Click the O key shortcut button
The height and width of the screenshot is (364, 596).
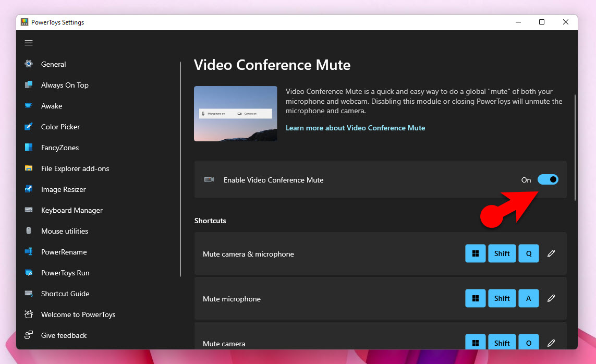click(528, 342)
